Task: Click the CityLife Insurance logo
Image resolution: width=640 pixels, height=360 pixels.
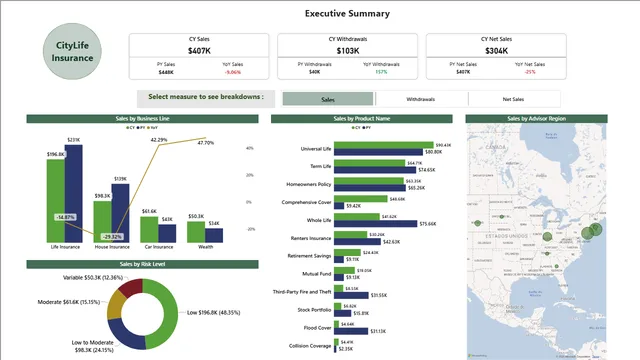Action: click(72, 51)
